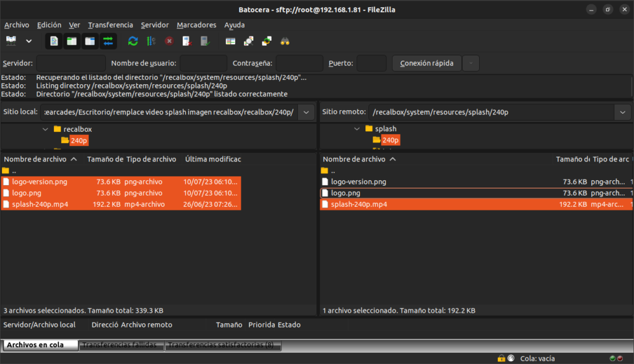Sort local list by Tipo de archivo
This screenshot has width=634, height=364.
[x=151, y=159]
